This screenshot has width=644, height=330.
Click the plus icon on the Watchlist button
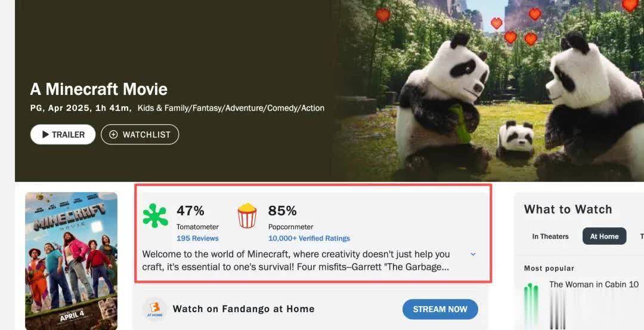113,135
